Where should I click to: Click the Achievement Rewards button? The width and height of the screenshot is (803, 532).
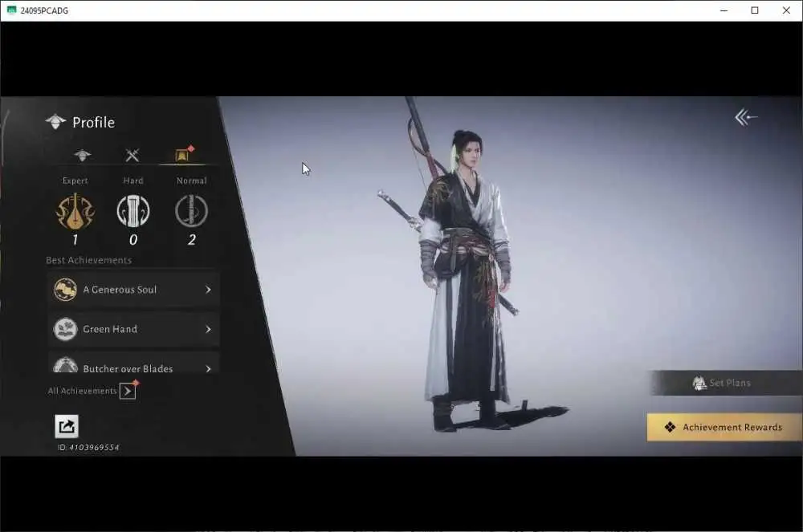(x=724, y=427)
